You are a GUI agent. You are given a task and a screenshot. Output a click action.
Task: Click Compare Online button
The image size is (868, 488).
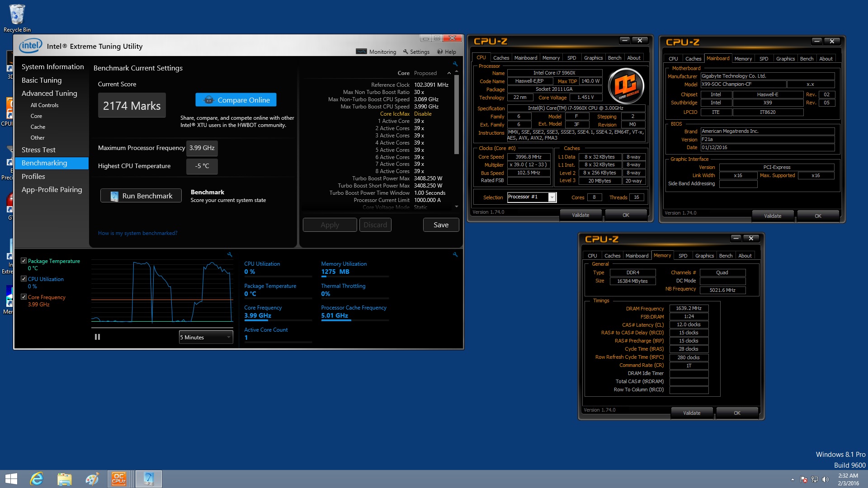236,100
